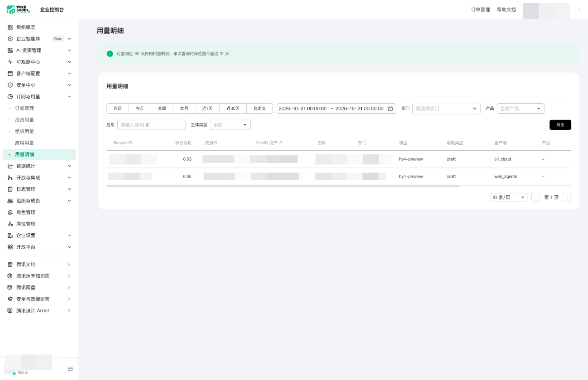Click the 安全中心 shield icon
This screenshot has height=380, width=588.
tap(10, 85)
